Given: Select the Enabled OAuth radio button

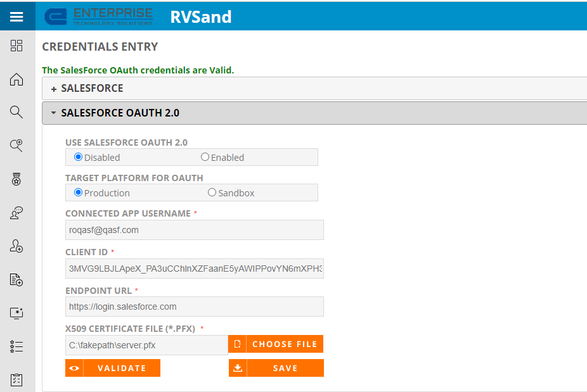Looking at the screenshot, I should [205, 157].
